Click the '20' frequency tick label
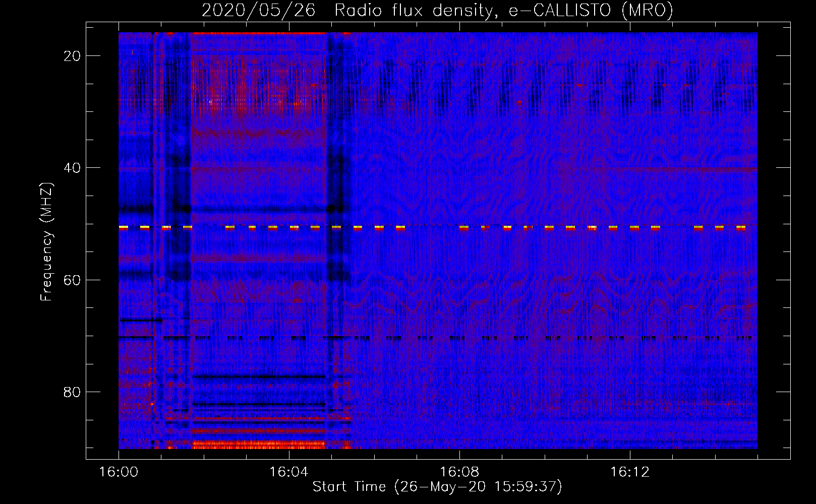This screenshot has height=504, width=816. [x=73, y=56]
